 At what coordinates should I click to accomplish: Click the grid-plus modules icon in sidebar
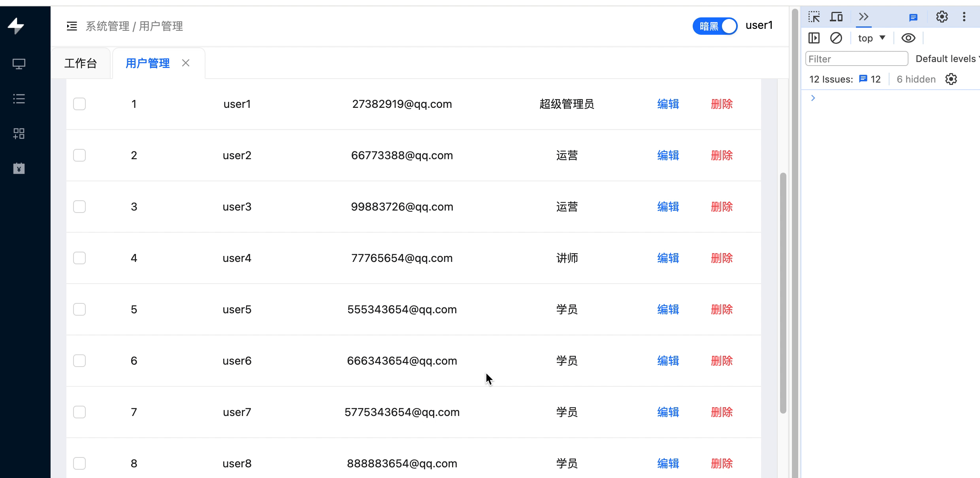click(x=19, y=134)
